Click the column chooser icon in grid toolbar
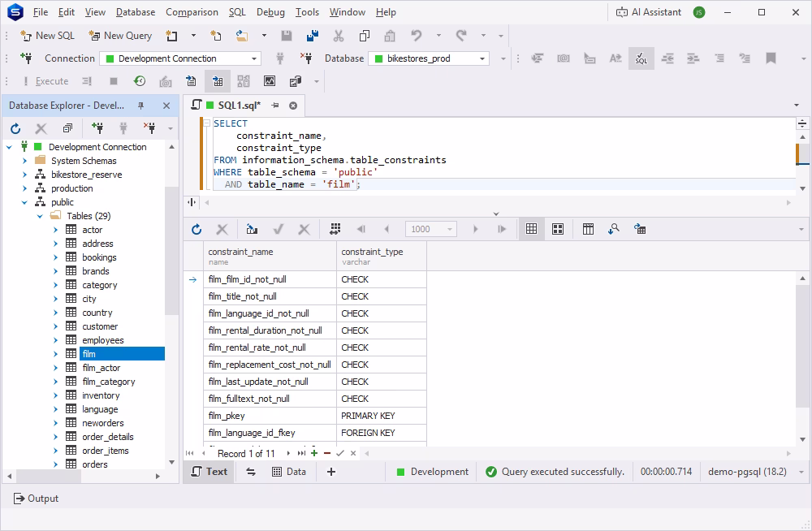Screen dimensions: 812x531 click(x=588, y=229)
